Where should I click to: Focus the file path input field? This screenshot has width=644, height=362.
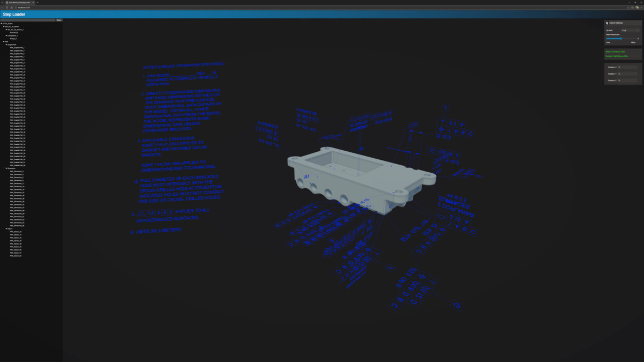28,20
